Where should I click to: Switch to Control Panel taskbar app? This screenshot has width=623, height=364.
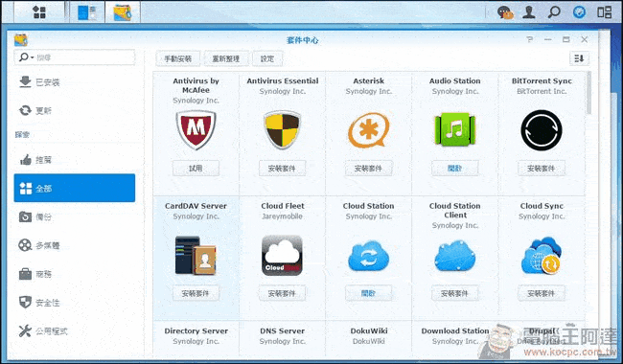pyautogui.click(x=87, y=11)
